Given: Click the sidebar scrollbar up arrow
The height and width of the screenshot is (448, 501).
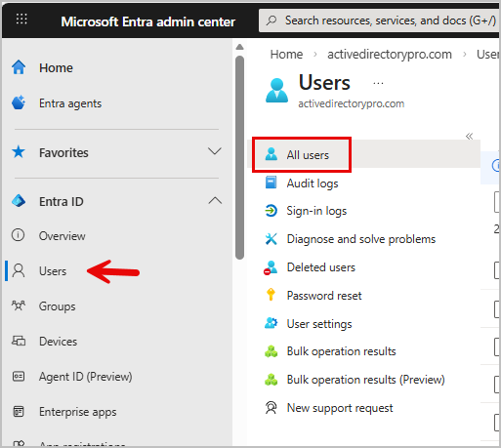Looking at the screenshot, I should click(240, 47).
